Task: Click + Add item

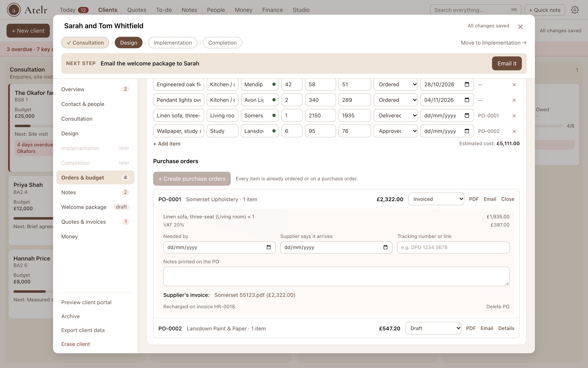Action: click(167, 144)
